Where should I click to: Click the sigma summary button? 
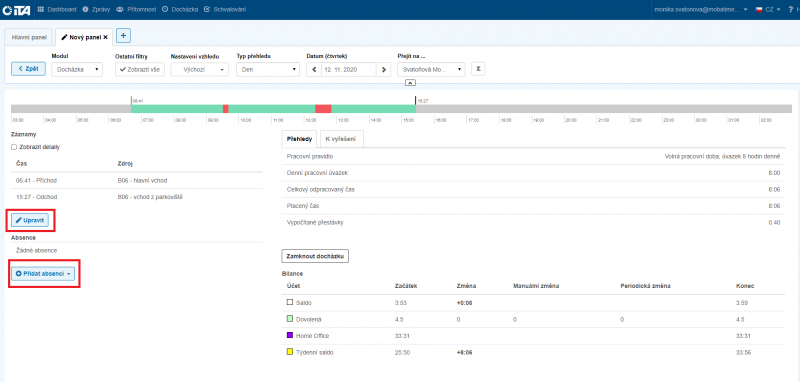[x=478, y=69]
